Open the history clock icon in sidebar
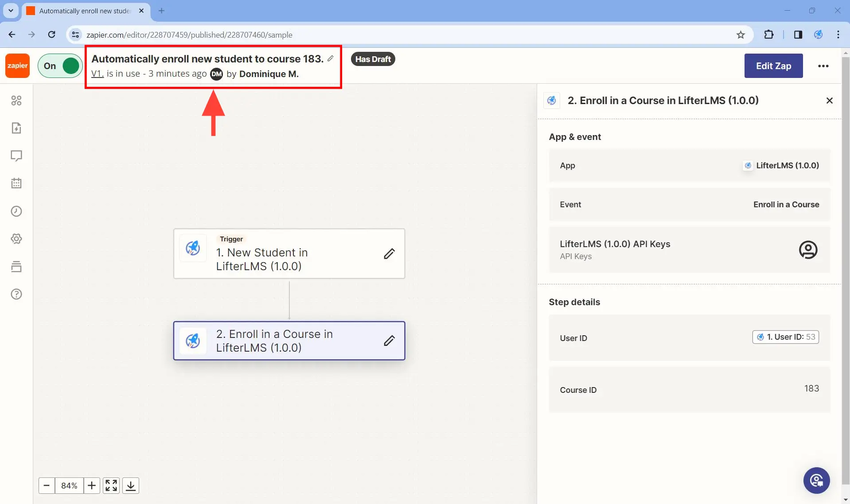Image resolution: width=850 pixels, height=504 pixels. click(16, 211)
